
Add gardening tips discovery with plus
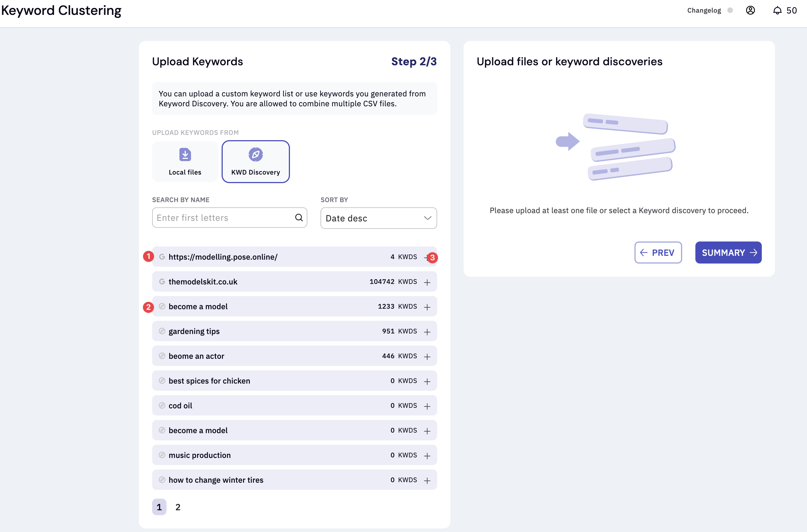[x=427, y=332]
